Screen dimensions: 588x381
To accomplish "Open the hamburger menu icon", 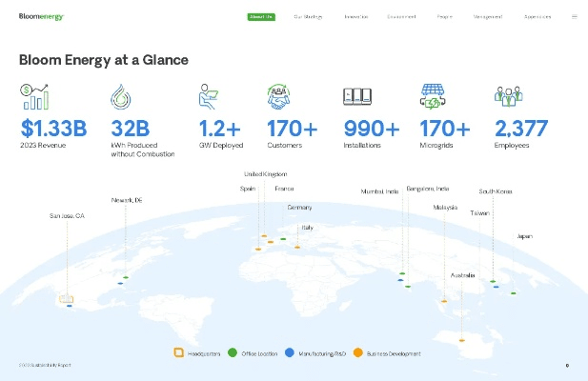I will point(574,16).
